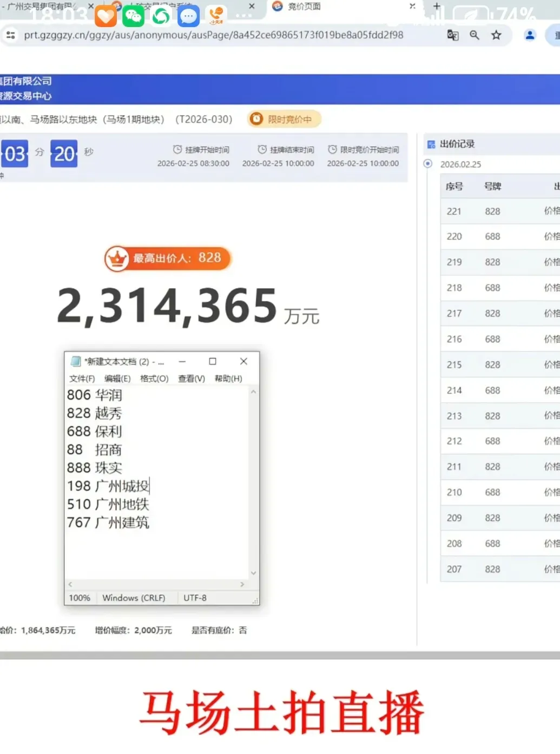Click the browser address bar URL
560x754 pixels.
[x=213, y=35]
